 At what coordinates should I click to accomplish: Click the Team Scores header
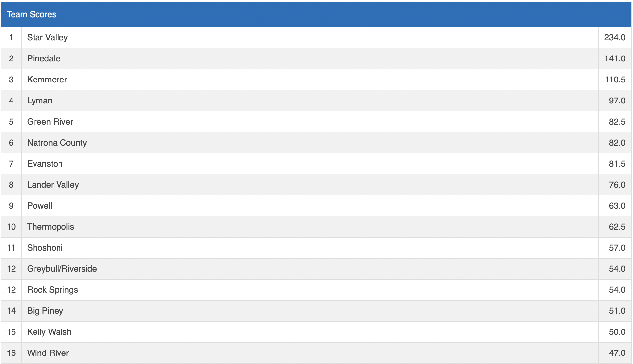[32, 14]
